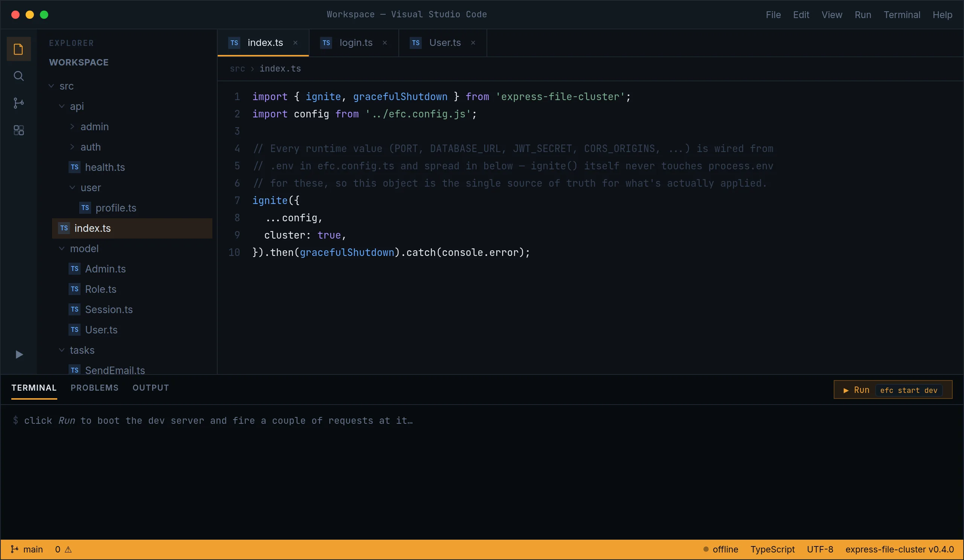Screen dimensions: 964x560
Task: Open the Explorer files icon in activity bar
Action: (18, 49)
